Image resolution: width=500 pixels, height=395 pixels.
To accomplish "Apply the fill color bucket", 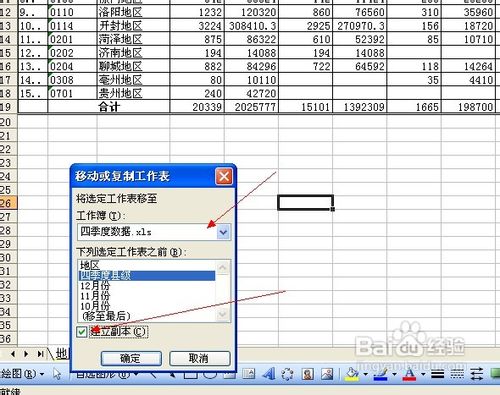I will pyautogui.click(x=352, y=374).
